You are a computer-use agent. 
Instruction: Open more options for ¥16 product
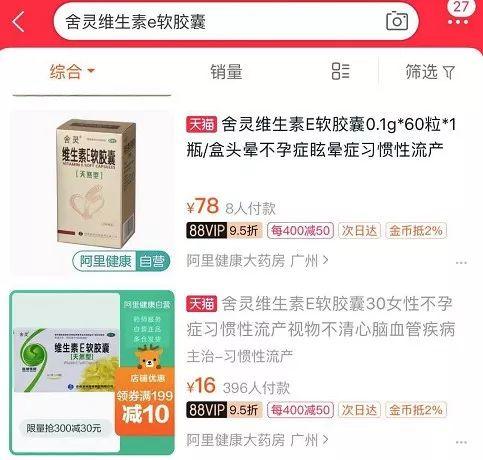click(x=461, y=442)
